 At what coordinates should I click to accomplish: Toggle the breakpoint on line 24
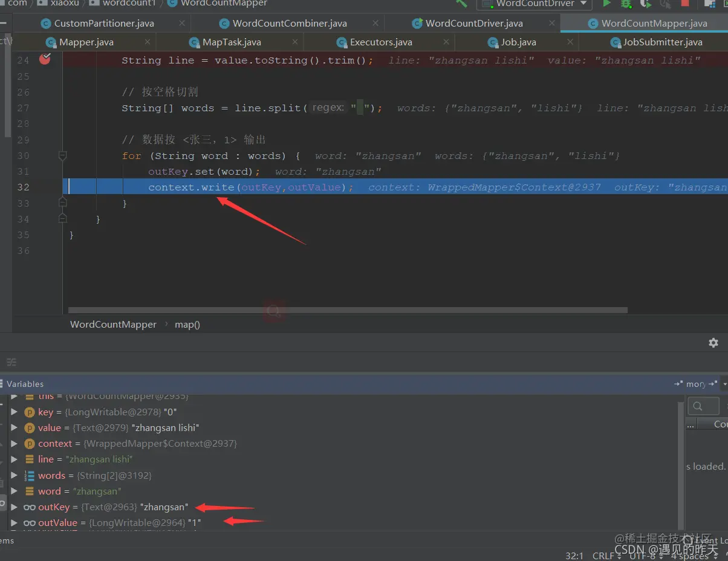click(44, 59)
